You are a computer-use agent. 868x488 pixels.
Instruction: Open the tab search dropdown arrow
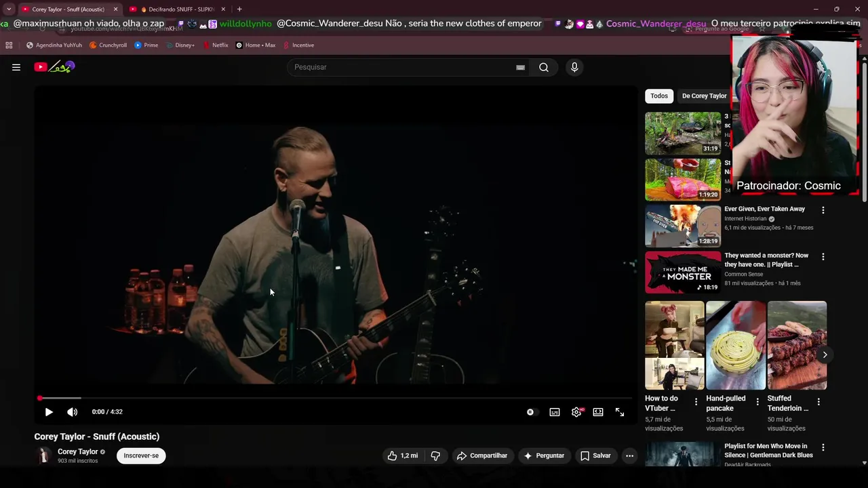[8, 9]
